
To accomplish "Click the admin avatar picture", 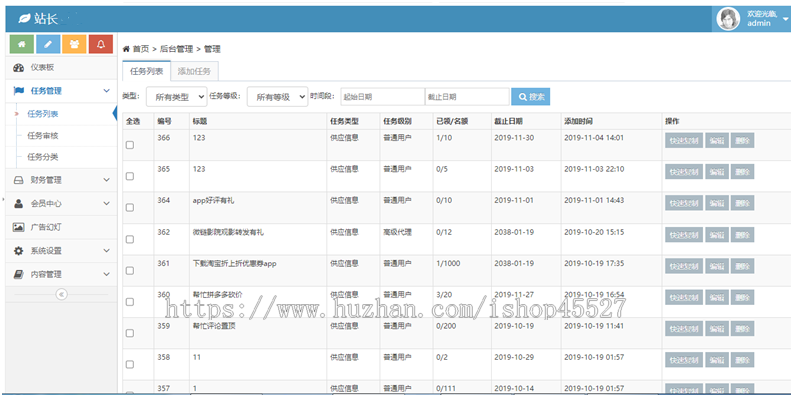I will tap(728, 19).
